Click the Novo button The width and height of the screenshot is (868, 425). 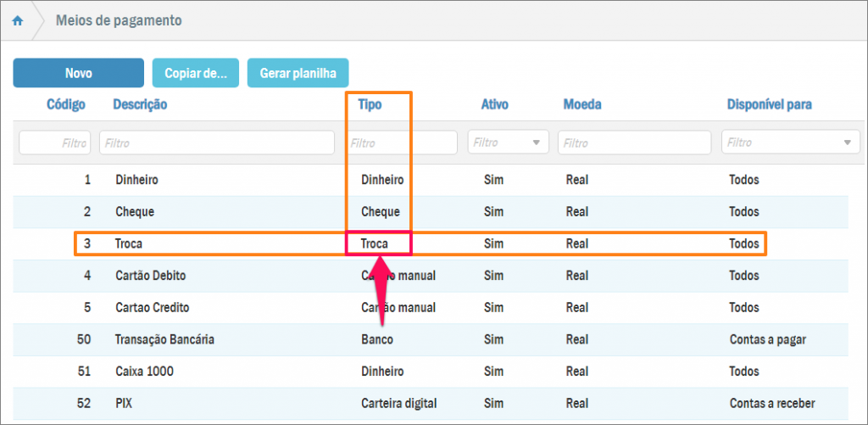coord(79,73)
